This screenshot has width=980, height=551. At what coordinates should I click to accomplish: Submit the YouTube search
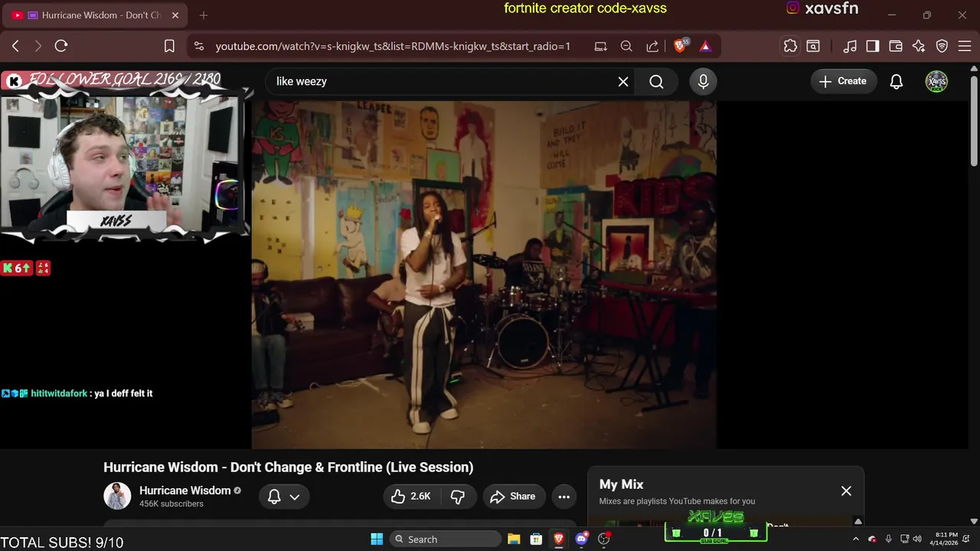(656, 81)
